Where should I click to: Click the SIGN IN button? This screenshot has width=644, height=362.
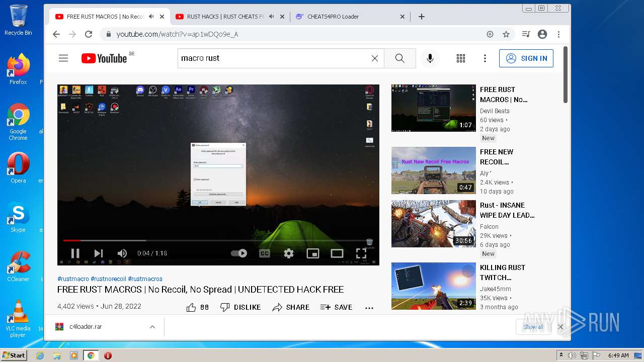[x=526, y=58]
